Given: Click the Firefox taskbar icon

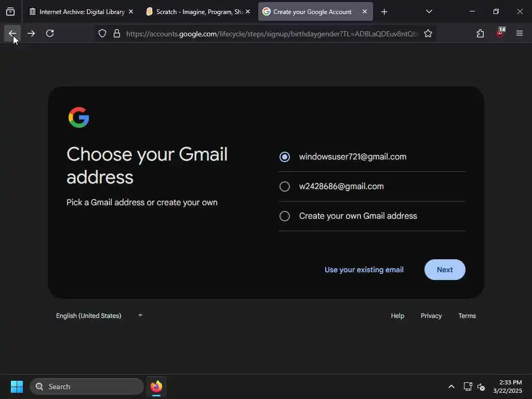Looking at the screenshot, I should (156, 387).
